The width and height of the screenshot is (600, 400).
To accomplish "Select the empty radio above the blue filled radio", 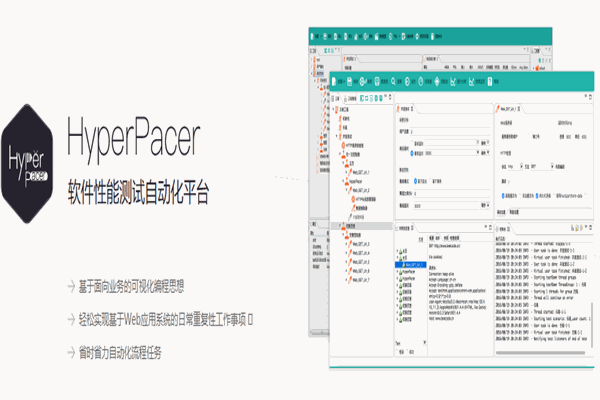I will (412, 144).
